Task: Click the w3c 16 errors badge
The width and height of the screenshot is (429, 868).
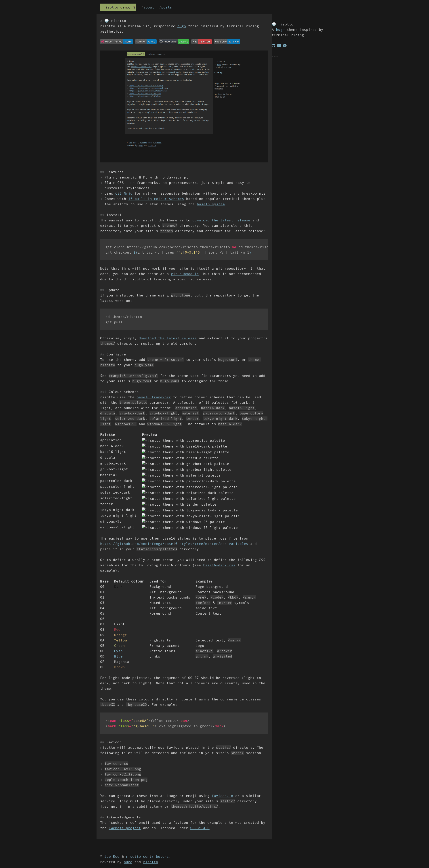Action: [202, 42]
